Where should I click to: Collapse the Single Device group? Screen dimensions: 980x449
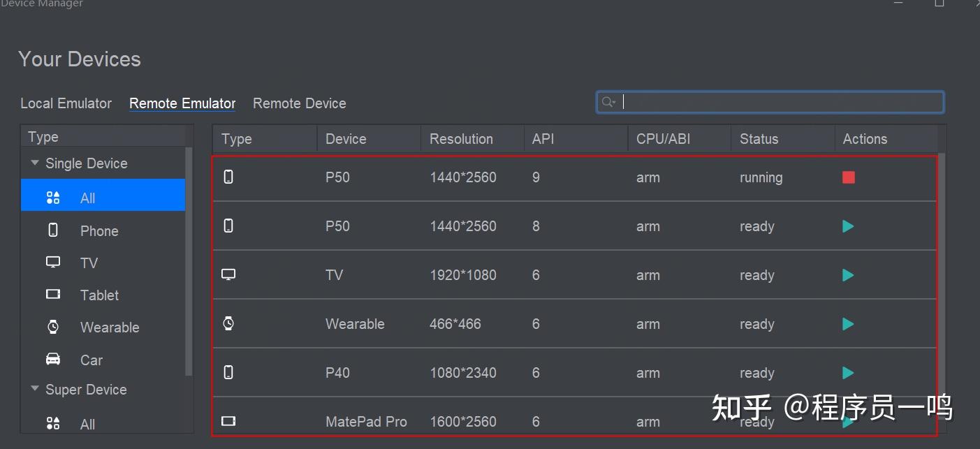[x=35, y=163]
